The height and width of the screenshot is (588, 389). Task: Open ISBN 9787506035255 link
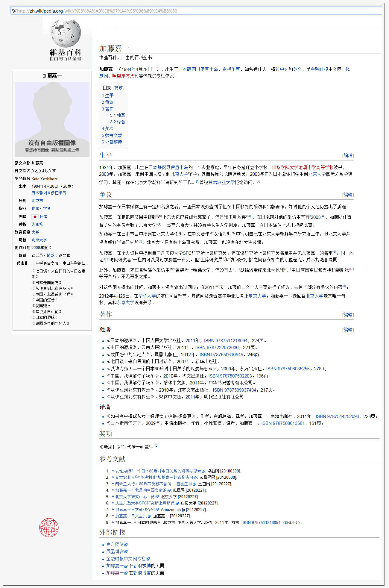[x=288, y=369]
